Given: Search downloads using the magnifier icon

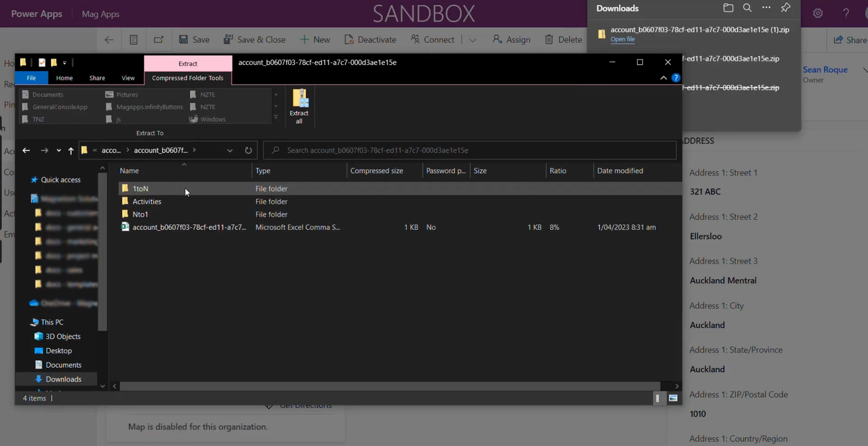Looking at the screenshot, I should (747, 8).
